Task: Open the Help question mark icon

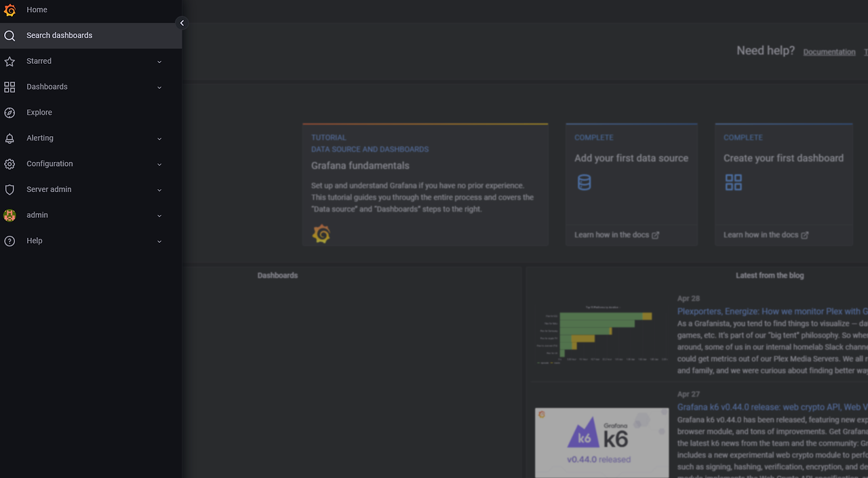Action: click(x=9, y=241)
